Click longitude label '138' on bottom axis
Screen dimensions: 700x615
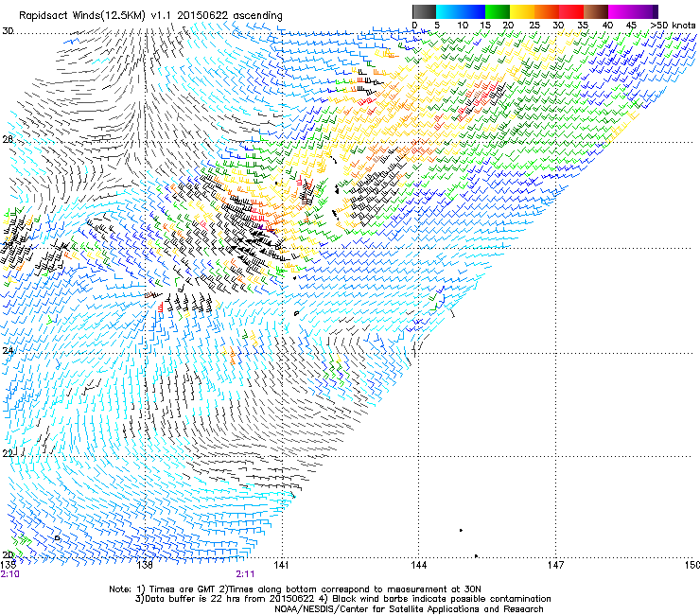click(145, 566)
